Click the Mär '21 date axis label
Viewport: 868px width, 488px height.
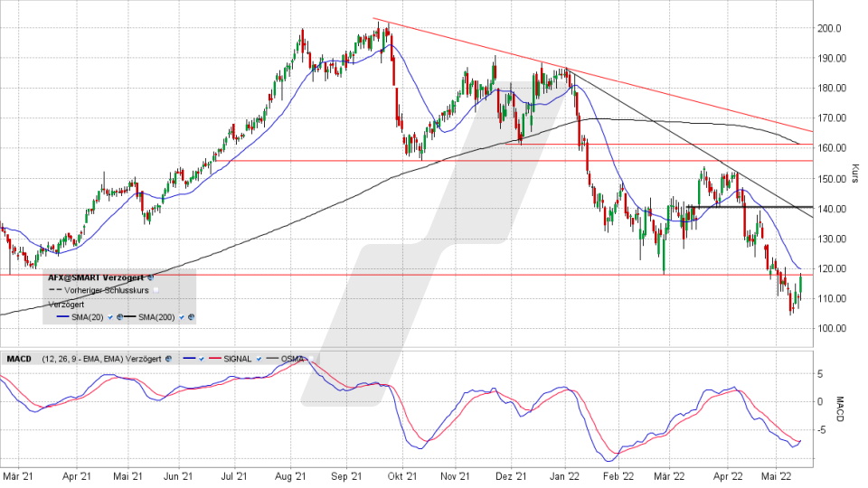click(x=18, y=476)
